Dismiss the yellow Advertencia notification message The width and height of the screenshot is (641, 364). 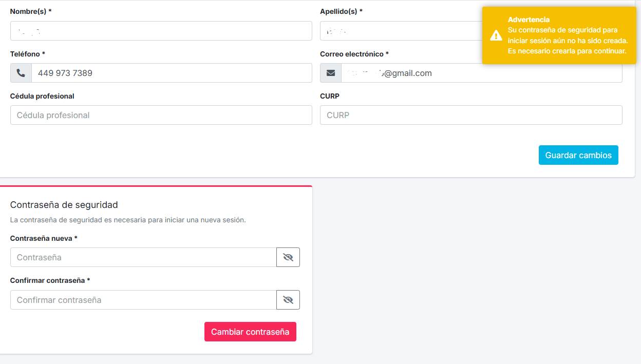[x=559, y=36]
